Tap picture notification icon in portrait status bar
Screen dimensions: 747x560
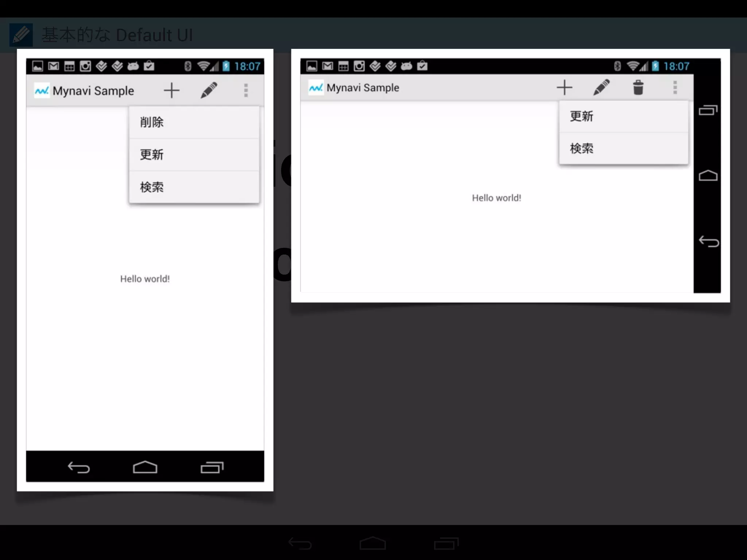click(38, 66)
